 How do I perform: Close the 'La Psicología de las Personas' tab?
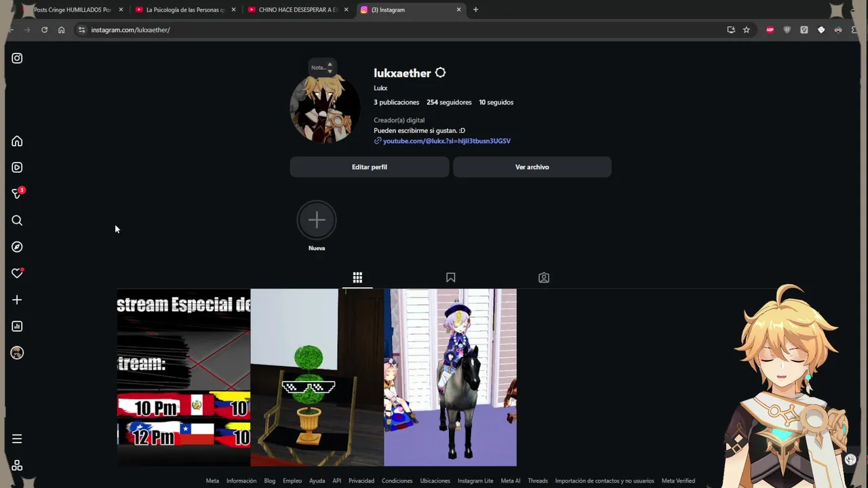click(x=233, y=9)
